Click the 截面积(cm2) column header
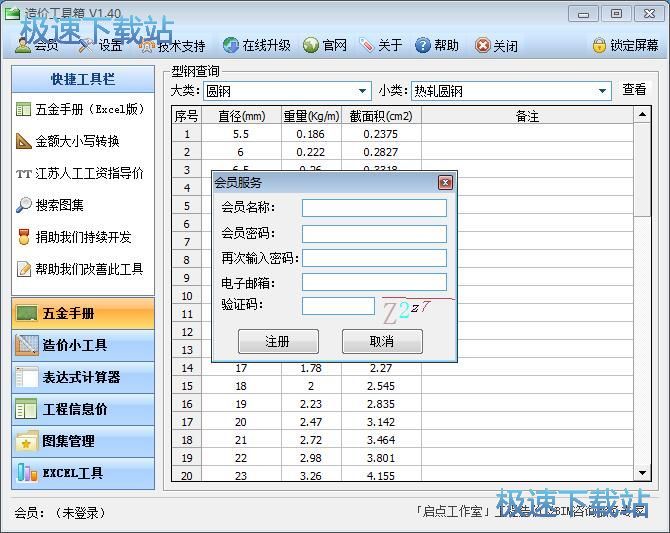The height and width of the screenshot is (533, 670). pyautogui.click(x=381, y=116)
